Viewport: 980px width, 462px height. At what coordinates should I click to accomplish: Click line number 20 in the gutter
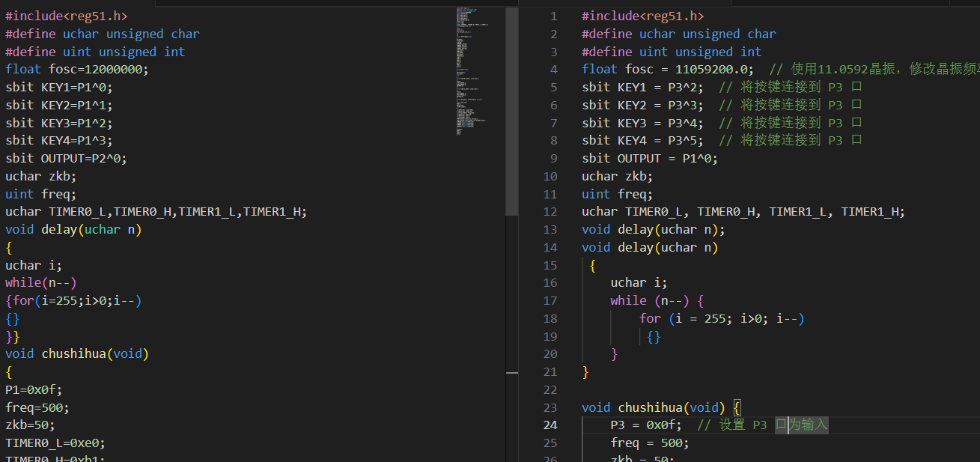point(550,354)
